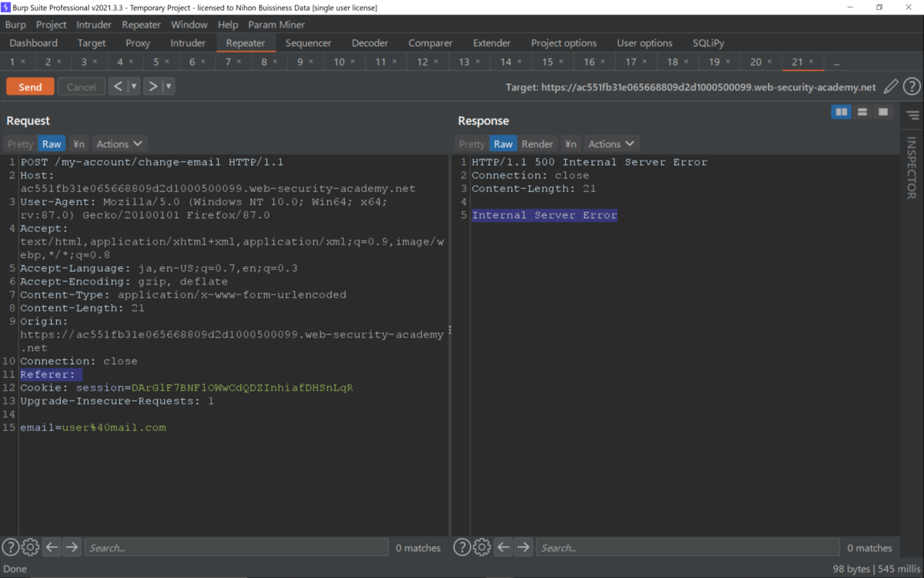Switch request view to Raw
The width and height of the screenshot is (924, 578).
click(52, 144)
